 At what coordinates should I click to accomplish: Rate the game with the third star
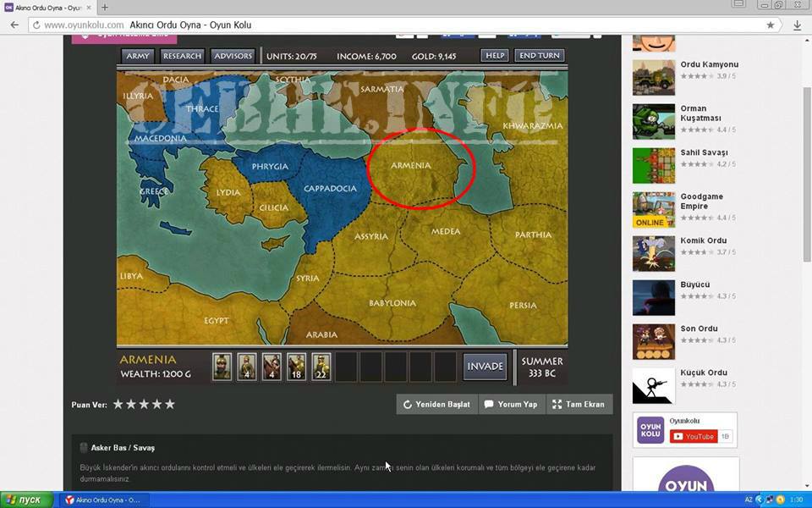coord(144,405)
